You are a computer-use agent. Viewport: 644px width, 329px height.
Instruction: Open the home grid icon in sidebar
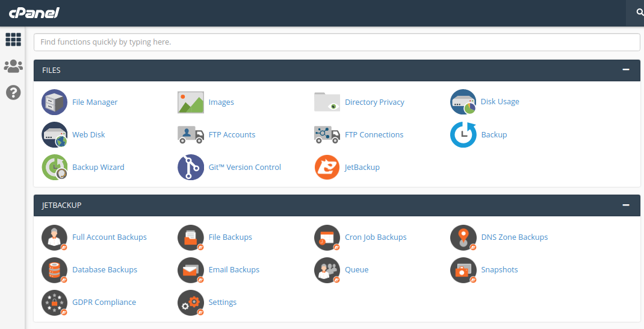click(x=13, y=40)
